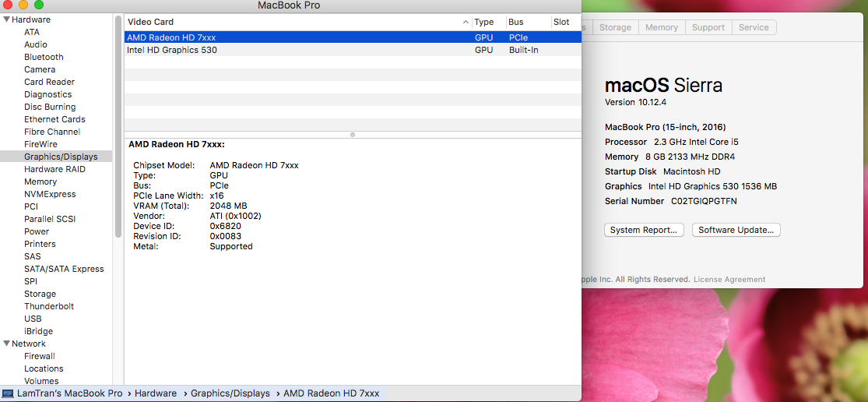Switch to the Memory tab
Screen dimensions: 868x402
pyautogui.click(x=661, y=27)
